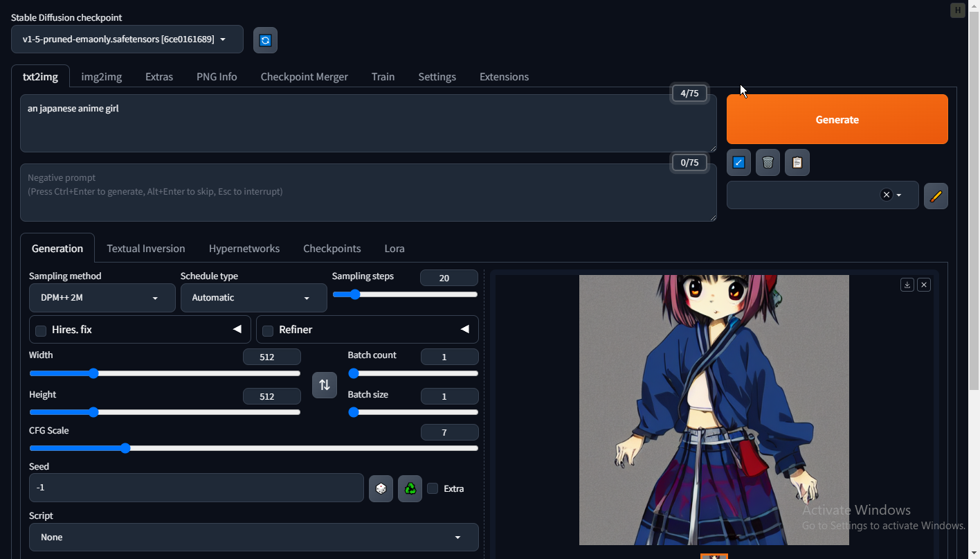The width and height of the screenshot is (980, 559).
Task: Click the blue read-prompt arrow icon
Action: [738, 163]
